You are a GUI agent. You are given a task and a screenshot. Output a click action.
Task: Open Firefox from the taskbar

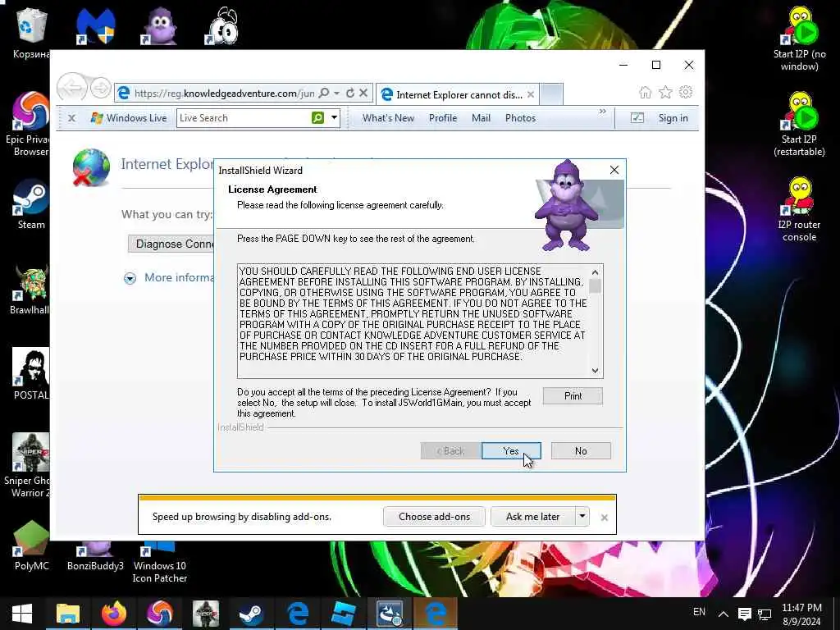point(113,614)
